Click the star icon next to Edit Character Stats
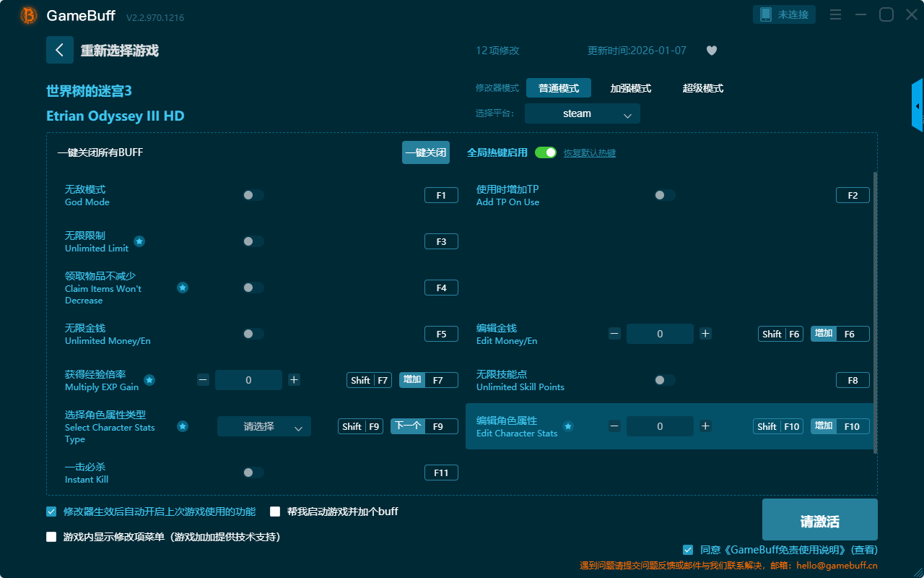The image size is (924, 578). click(568, 426)
